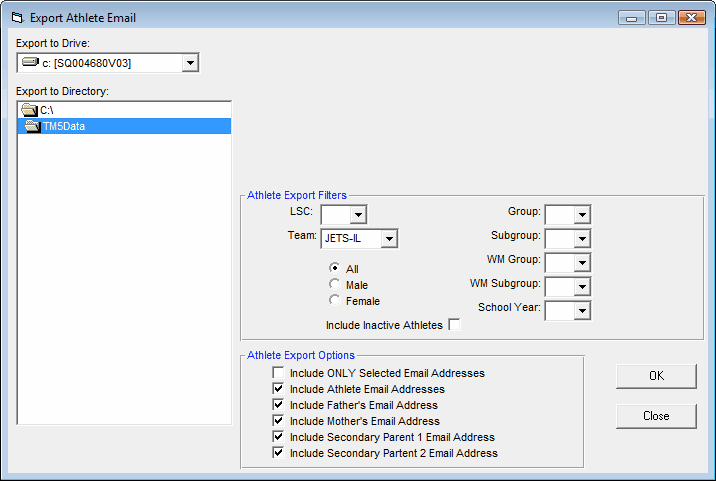Image resolution: width=716 pixels, height=481 pixels.
Task: Uncheck Include Athlete Email Addresses
Action: point(278,388)
